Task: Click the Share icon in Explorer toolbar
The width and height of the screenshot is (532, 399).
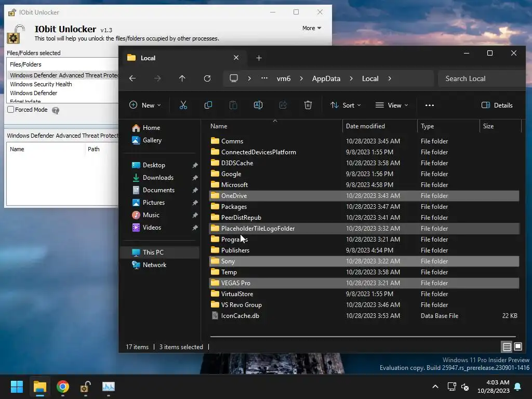Action: click(283, 105)
